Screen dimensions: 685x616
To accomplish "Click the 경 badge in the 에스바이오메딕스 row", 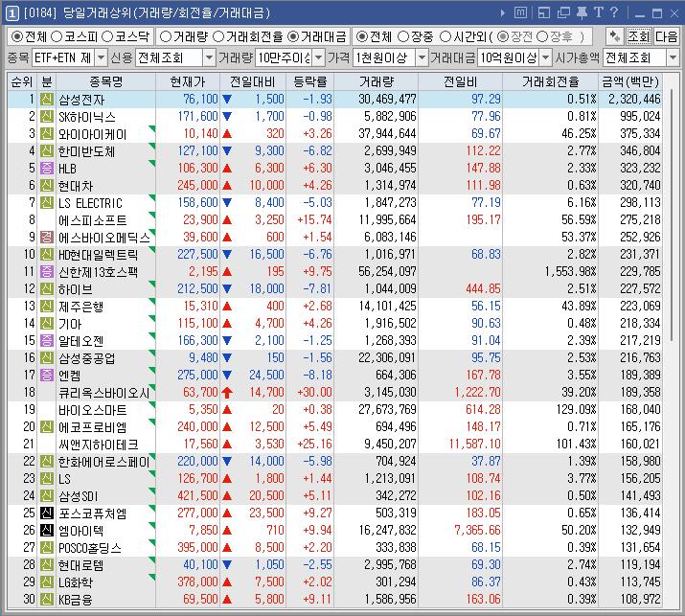I will coord(47,238).
